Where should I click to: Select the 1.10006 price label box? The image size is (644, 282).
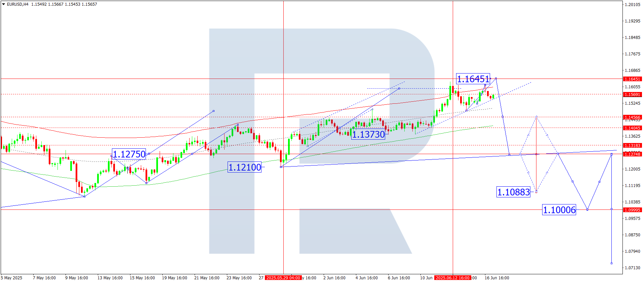pos(559,210)
